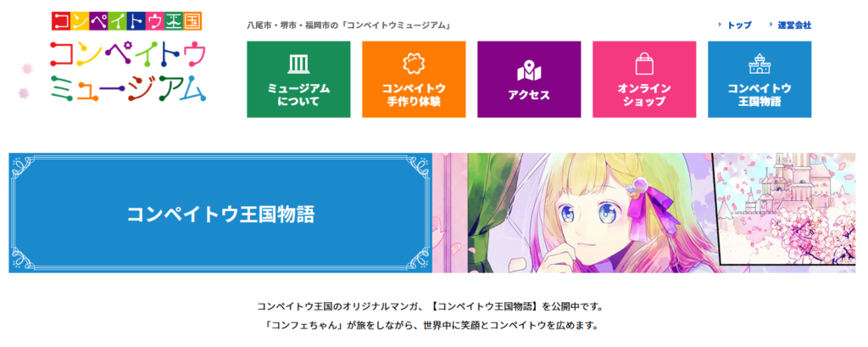Click the blue コンペイトウ王国物語 banner heading
868x347 pixels.
220,215
